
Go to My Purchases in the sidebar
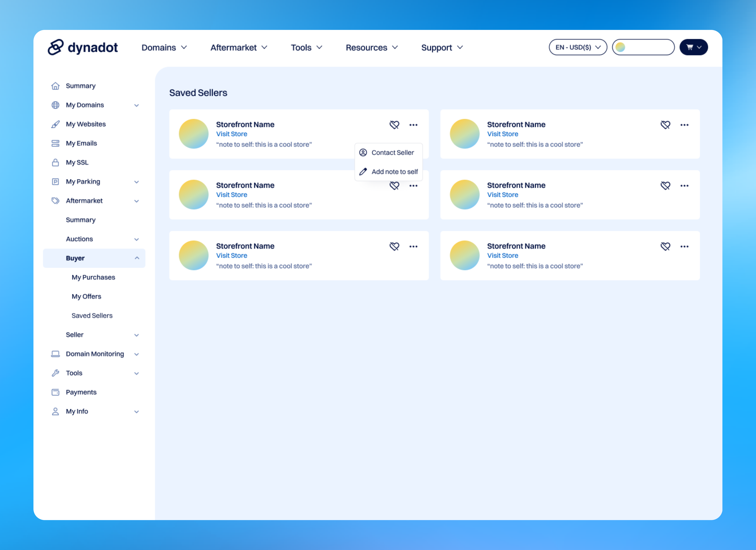tap(93, 278)
